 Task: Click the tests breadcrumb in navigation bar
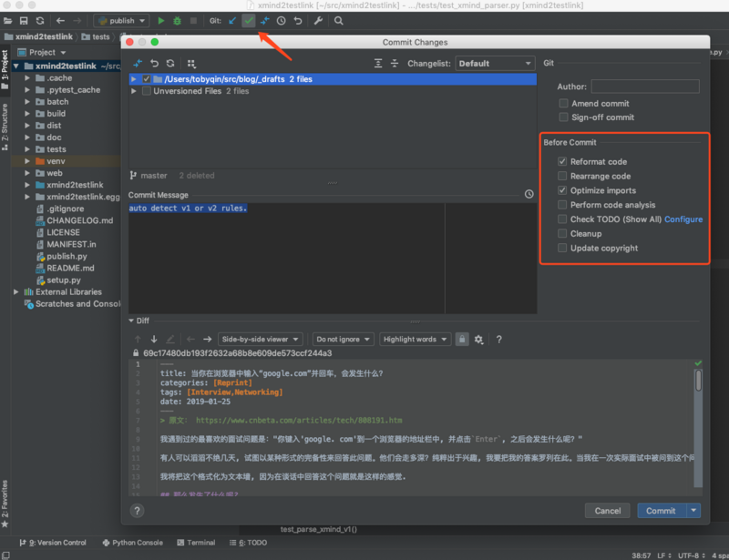pos(96,36)
